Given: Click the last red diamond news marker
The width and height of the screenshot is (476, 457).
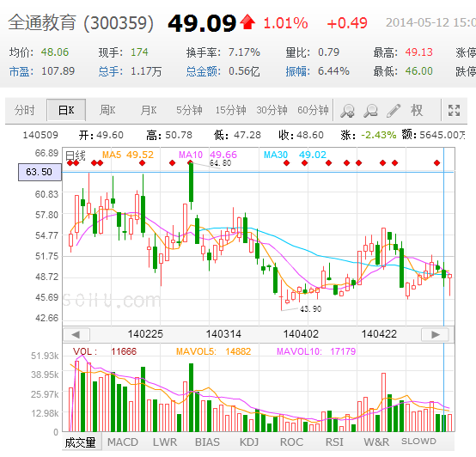Looking at the screenshot, I should tap(436, 163).
